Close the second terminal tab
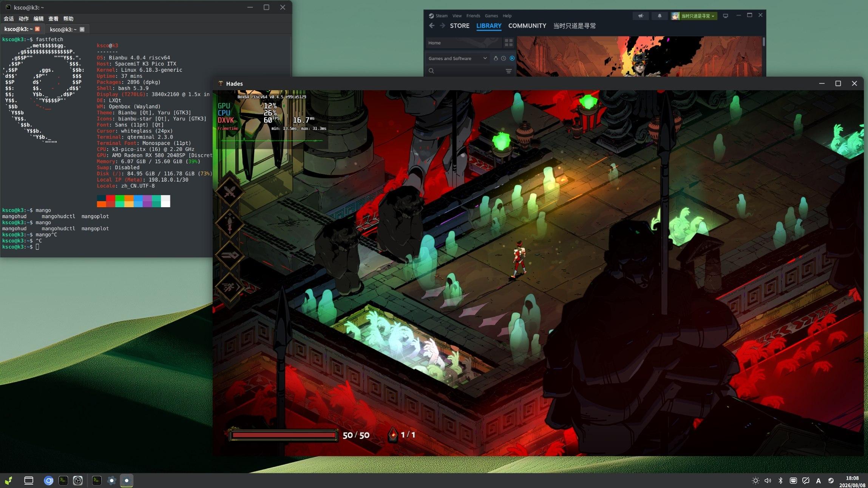The width and height of the screenshot is (868, 488). tap(82, 29)
